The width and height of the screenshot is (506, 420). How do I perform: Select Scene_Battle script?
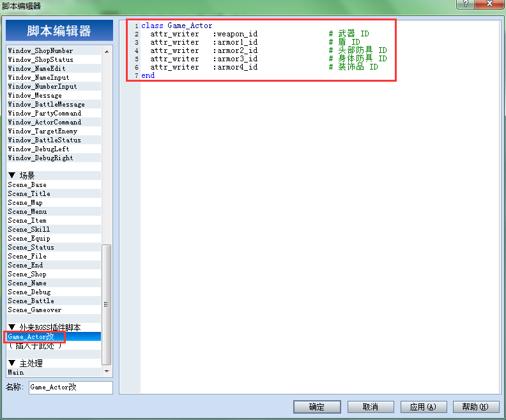54,301
